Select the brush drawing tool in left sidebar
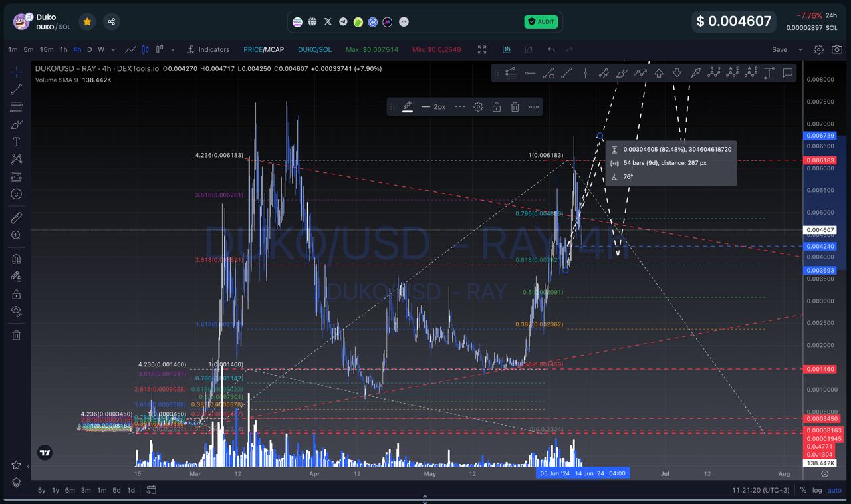Image resolution: width=851 pixels, height=504 pixels. 17,124
